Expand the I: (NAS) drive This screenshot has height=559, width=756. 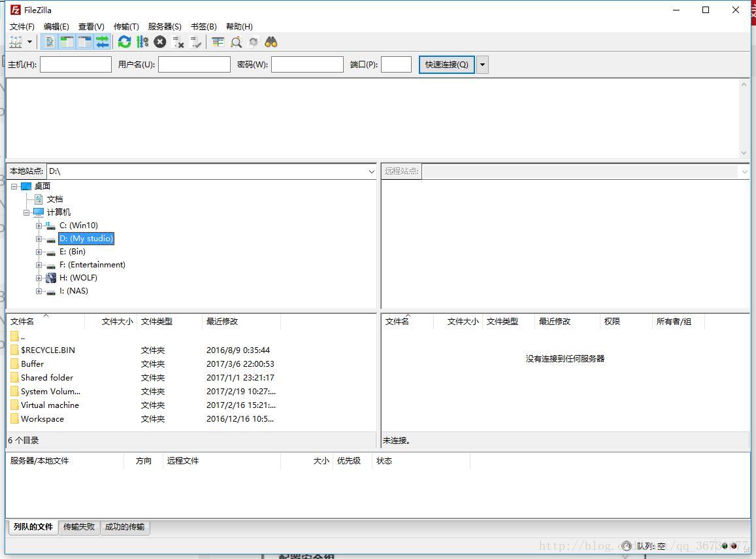click(x=39, y=292)
